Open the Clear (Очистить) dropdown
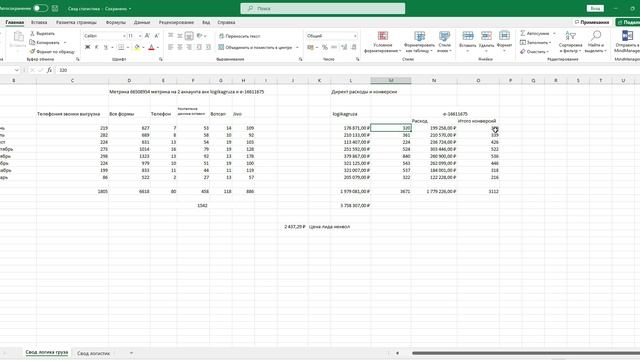This screenshot has height=360, width=640. [534, 52]
